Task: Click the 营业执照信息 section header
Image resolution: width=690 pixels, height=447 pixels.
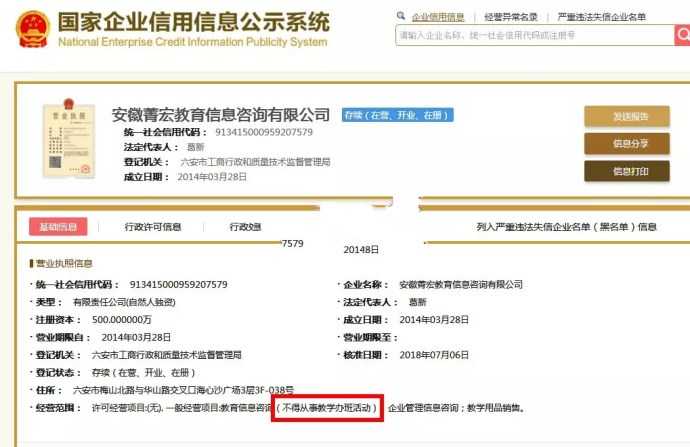Action: tap(63, 264)
